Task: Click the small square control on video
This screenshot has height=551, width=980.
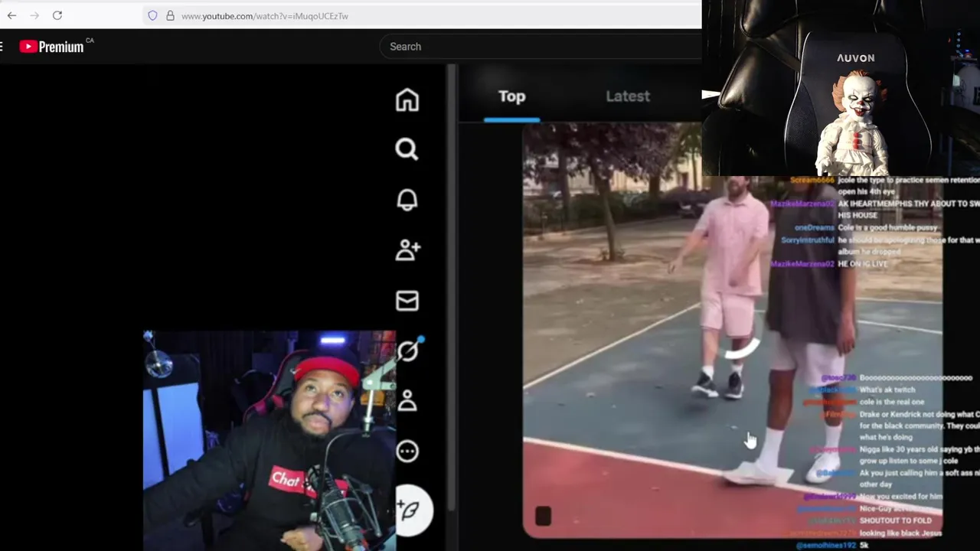Action: coord(543,517)
